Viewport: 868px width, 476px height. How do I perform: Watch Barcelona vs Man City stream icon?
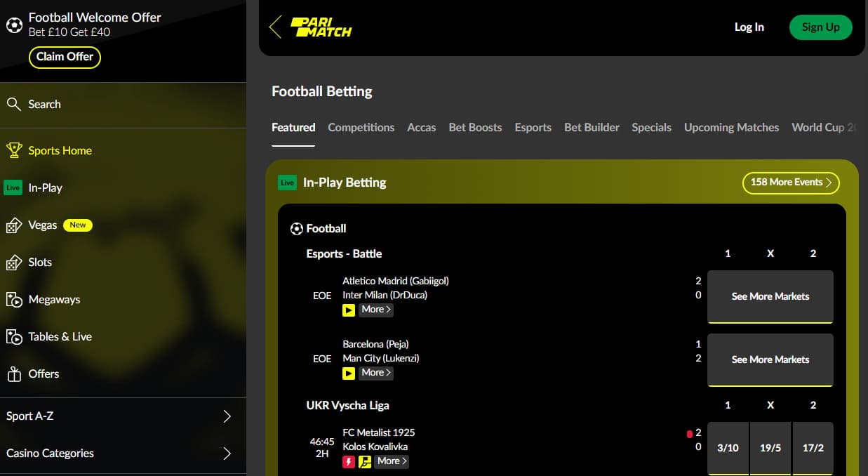(x=349, y=373)
